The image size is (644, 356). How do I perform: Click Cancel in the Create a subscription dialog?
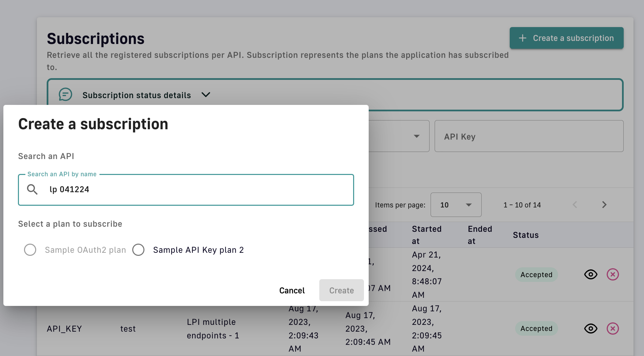(x=292, y=290)
